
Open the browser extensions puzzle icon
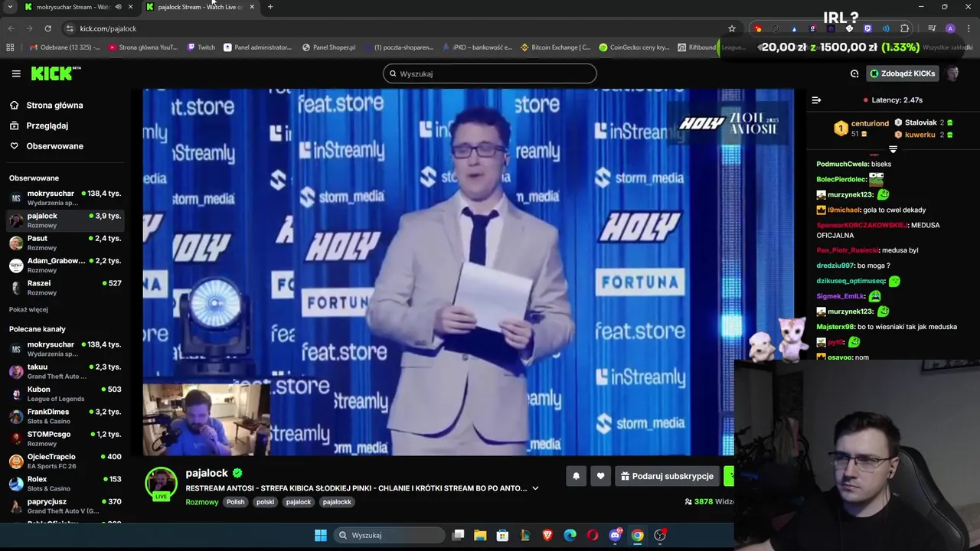(905, 28)
